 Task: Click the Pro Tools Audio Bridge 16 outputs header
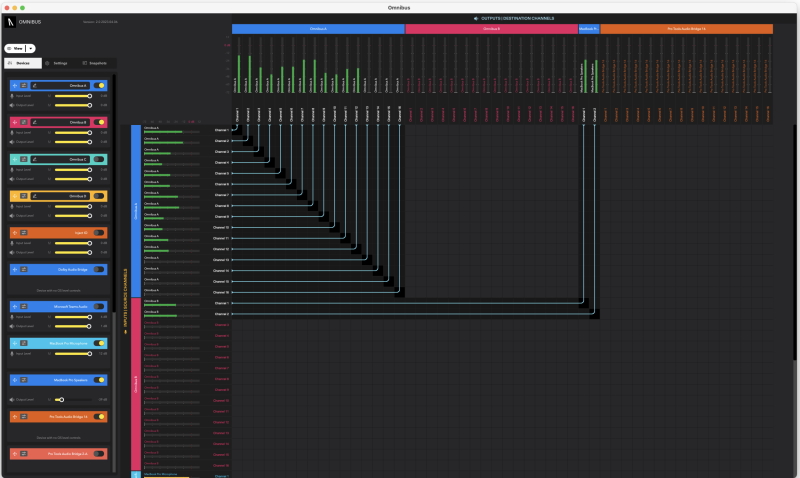pos(686,29)
